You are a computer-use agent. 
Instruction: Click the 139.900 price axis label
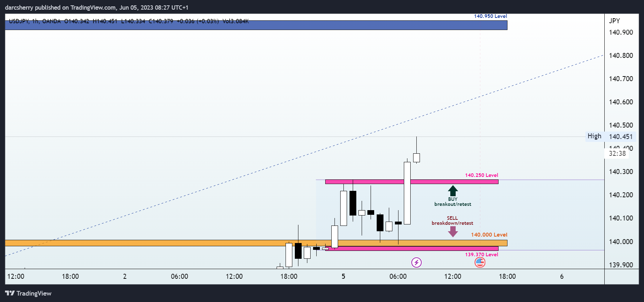tap(621, 265)
